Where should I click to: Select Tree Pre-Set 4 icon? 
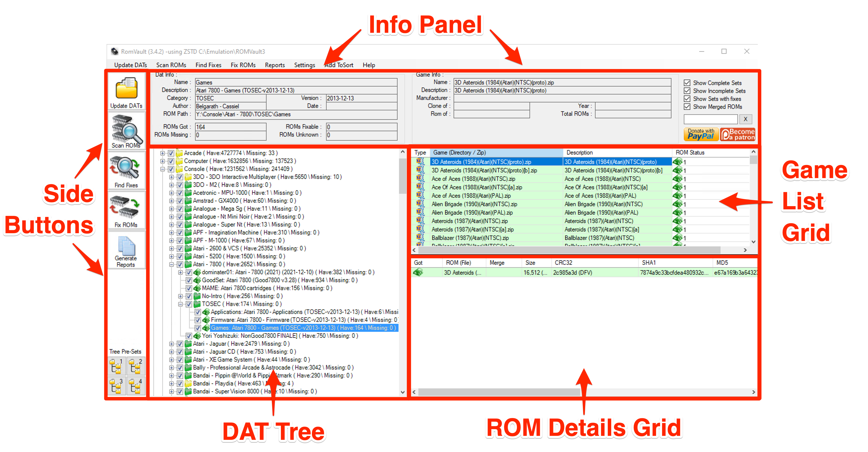point(136,385)
